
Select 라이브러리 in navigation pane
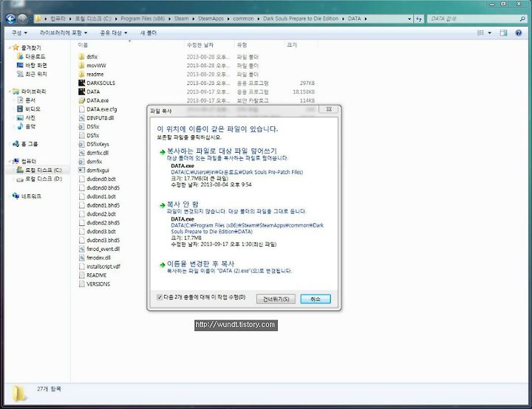(x=33, y=92)
